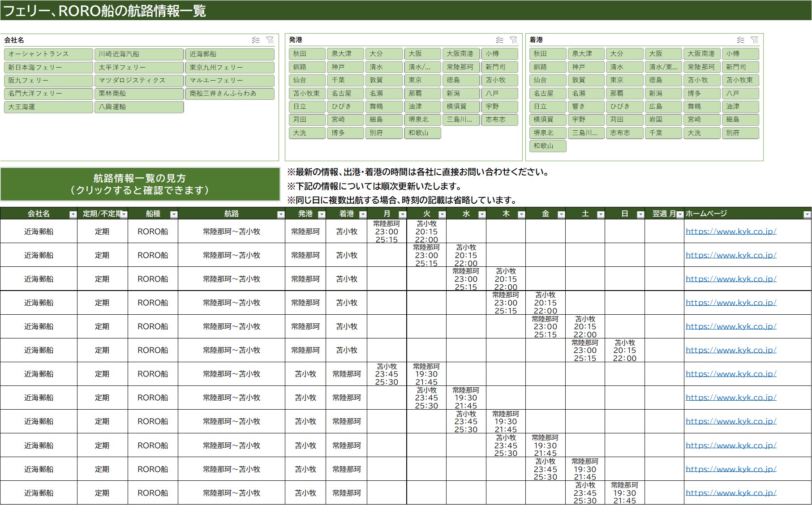
Task: Toggle multi-select in 発港 slicer
Action: click(500, 40)
